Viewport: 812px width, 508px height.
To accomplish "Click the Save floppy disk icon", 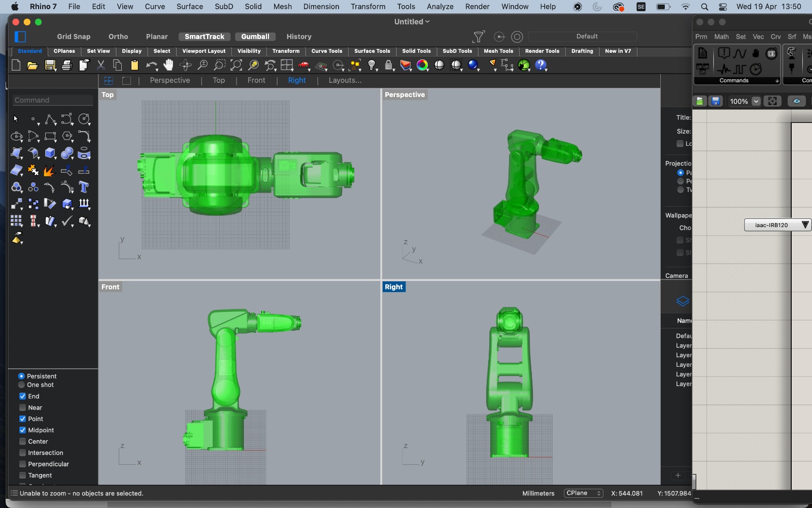I will [50, 65].
